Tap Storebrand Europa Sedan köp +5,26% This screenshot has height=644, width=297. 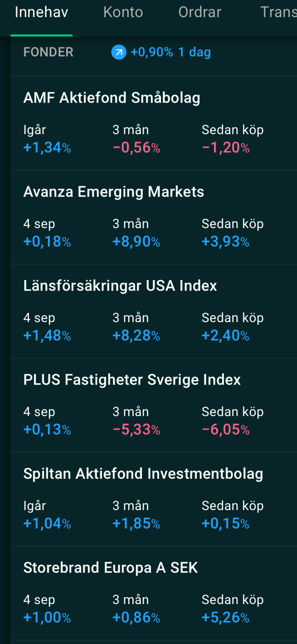coord(225,618)
